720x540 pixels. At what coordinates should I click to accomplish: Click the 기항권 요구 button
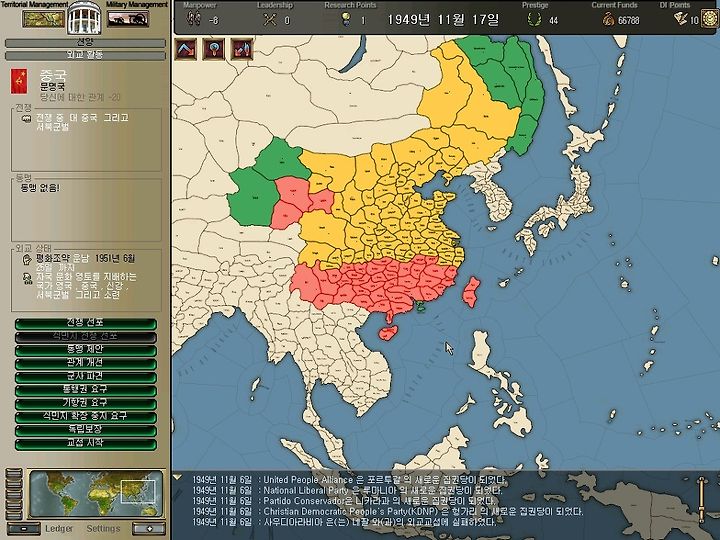click(x=85, y=404)
